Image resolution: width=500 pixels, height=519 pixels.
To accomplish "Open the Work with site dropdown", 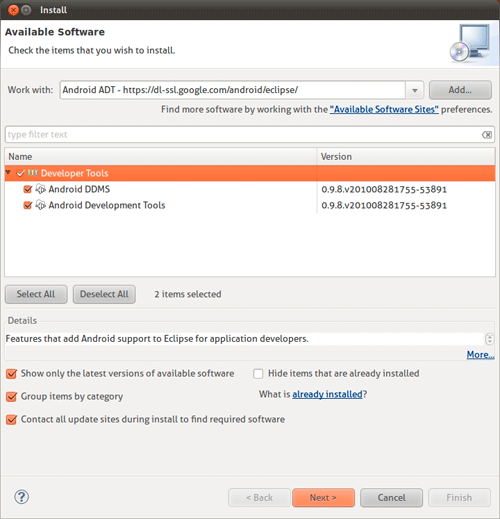I will point(415,90).
